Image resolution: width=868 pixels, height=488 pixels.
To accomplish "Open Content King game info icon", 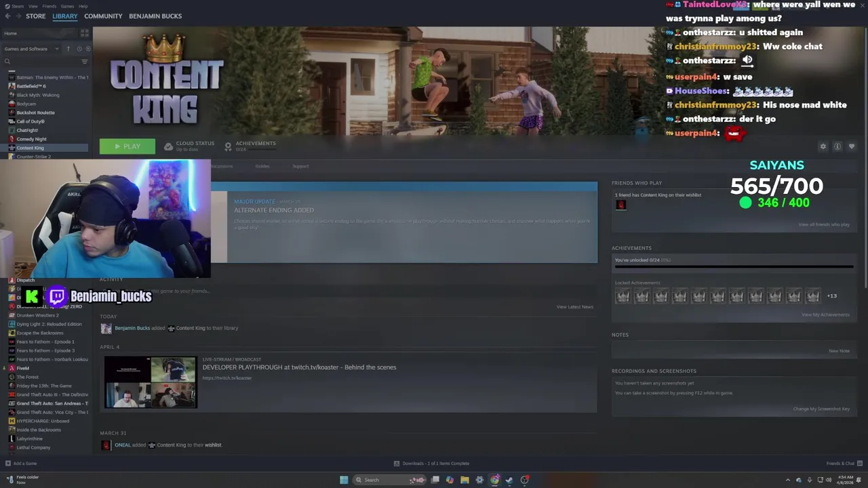I will tap(837, 146).
